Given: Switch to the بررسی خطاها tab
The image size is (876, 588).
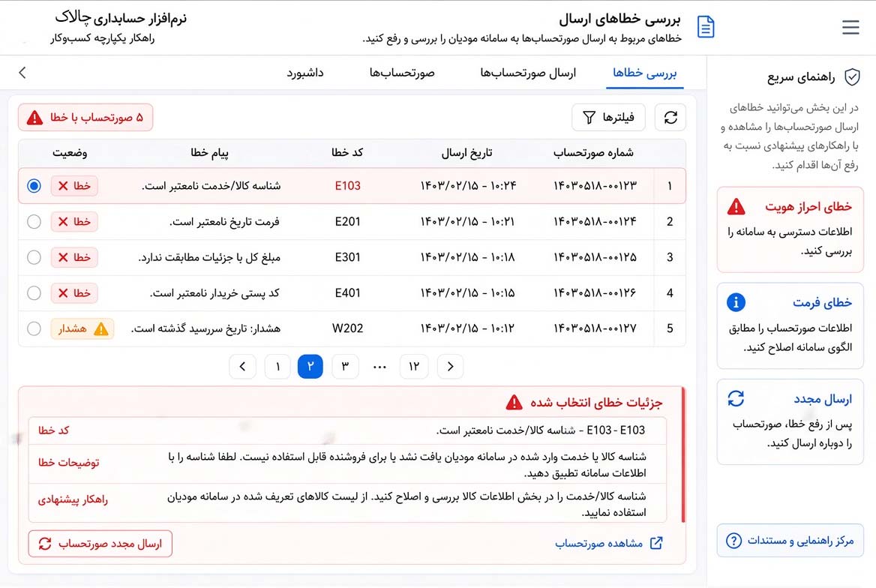Looking at the screenshot, I should click(645, 73).
